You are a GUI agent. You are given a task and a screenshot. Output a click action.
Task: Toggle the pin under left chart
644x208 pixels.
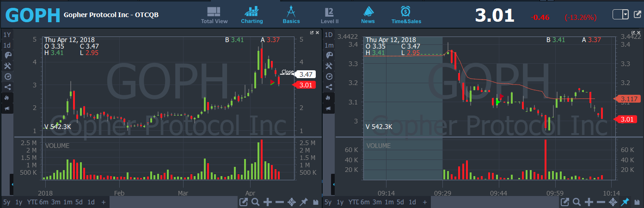pyautogui.click(x=304, y=202)
